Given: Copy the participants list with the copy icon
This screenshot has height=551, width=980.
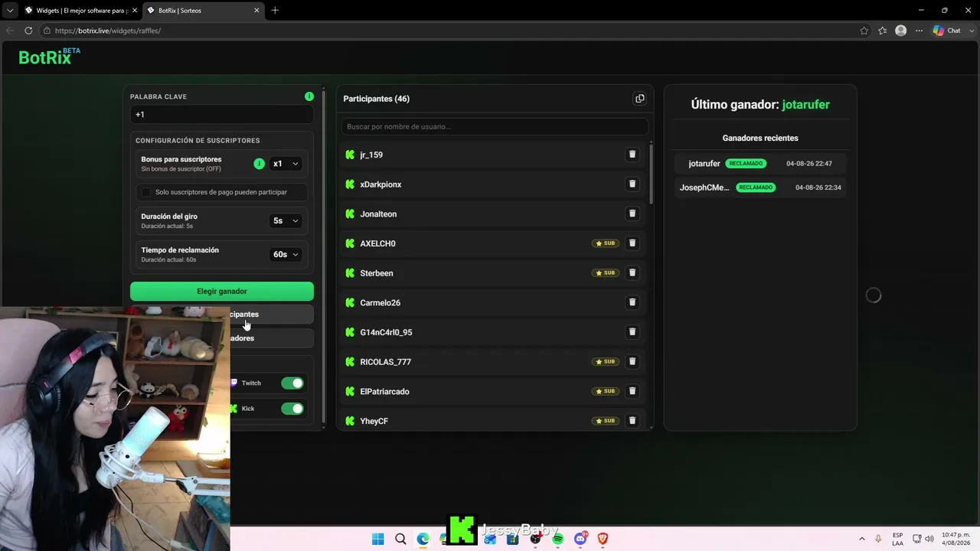Looking at the screenshot, I should [x=639, y=99].
